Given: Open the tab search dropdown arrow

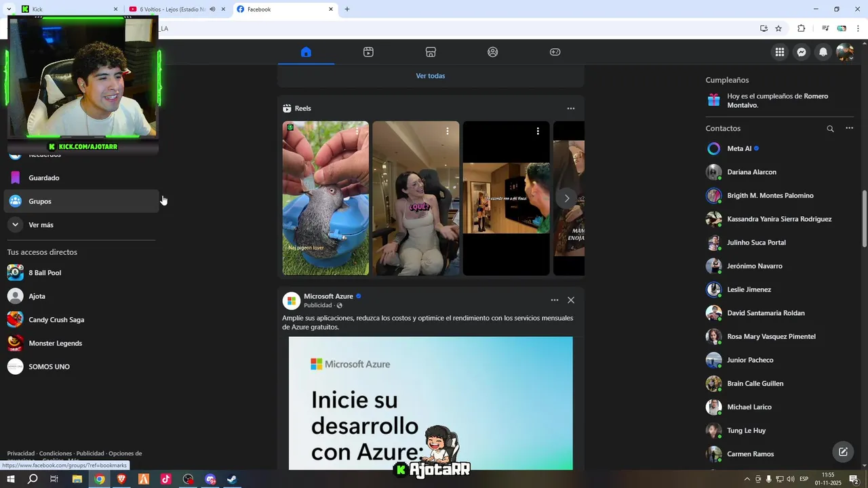Looking at the screenshot, I should coord(9,9).
